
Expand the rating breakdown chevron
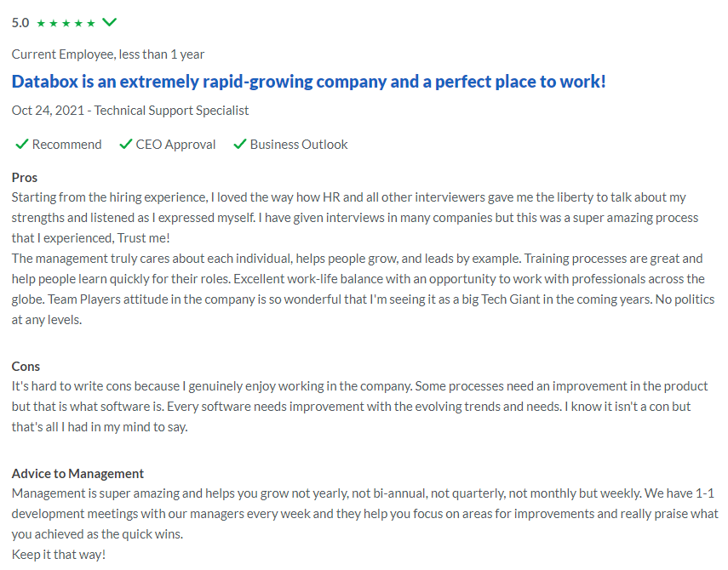[110, 22]
